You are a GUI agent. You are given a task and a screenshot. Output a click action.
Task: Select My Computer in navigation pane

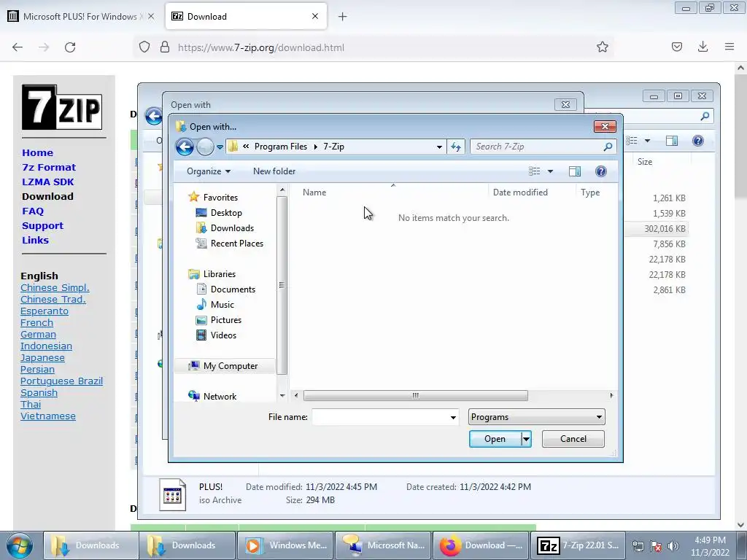coord(223,366)
